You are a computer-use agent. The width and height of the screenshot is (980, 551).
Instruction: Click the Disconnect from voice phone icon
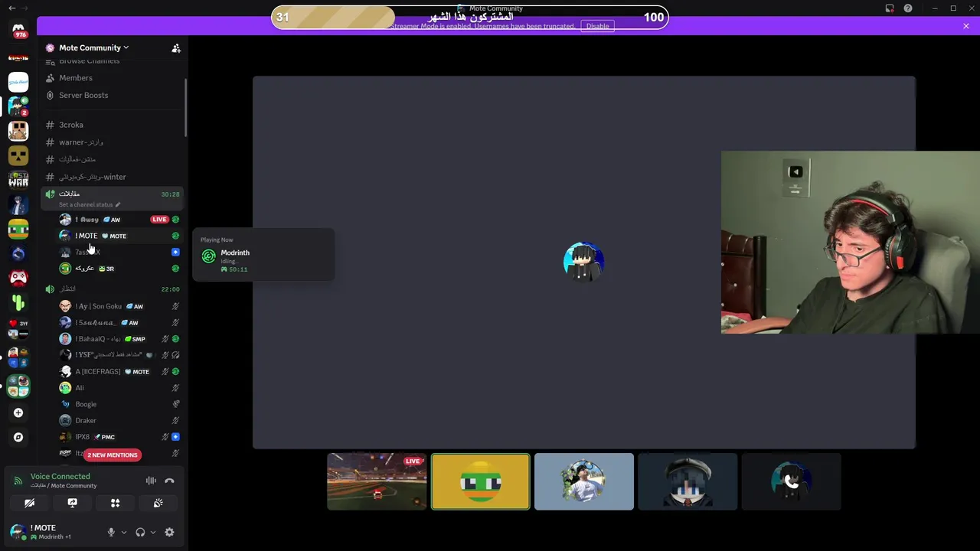tap(169, 481)
